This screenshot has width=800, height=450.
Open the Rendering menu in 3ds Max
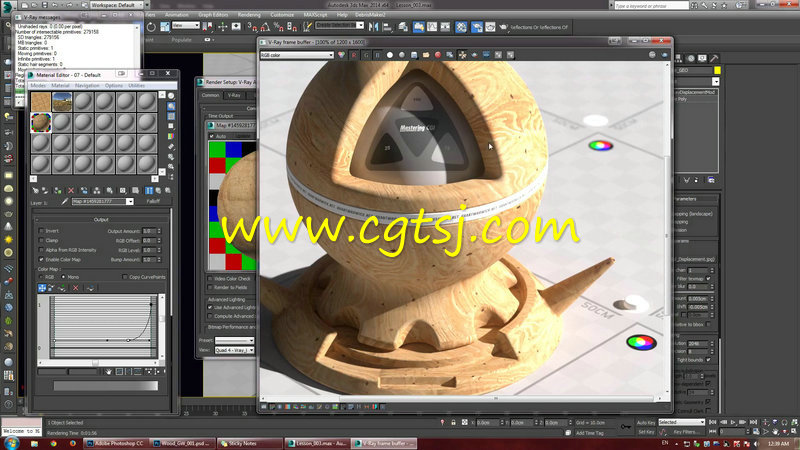click(249, 15)
